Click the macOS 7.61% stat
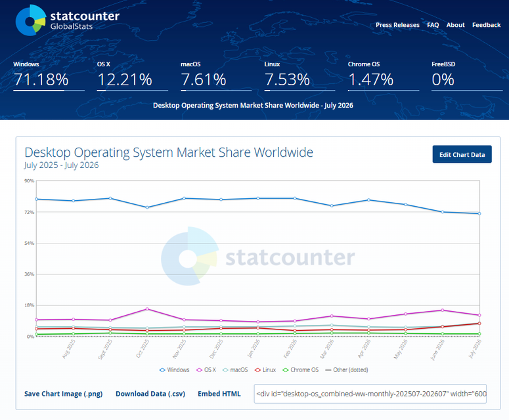The height and width of the screenshot is (420, 509). pos(216,76)
